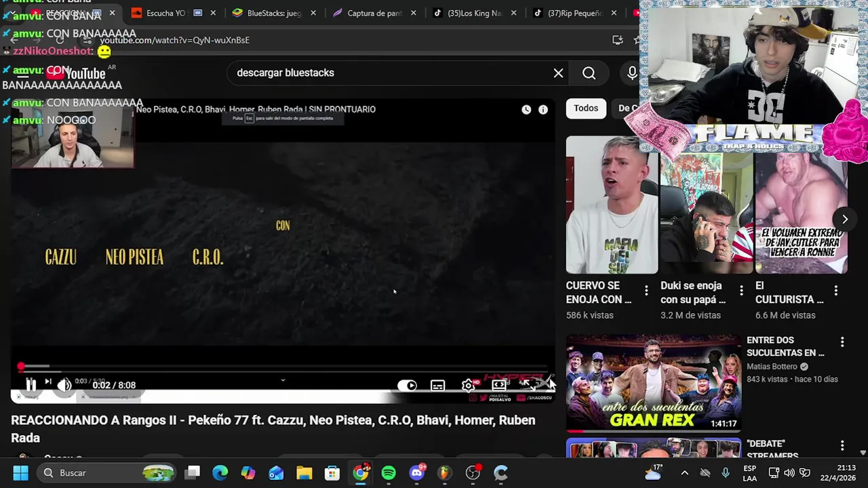Open the Windows Start menu

coord(20,472)
